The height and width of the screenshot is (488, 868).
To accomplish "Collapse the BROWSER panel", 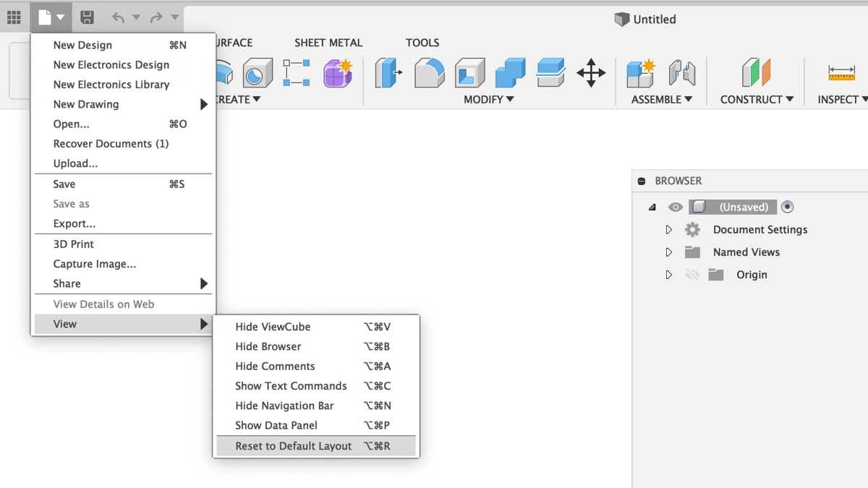I will [x=642, y=181].
